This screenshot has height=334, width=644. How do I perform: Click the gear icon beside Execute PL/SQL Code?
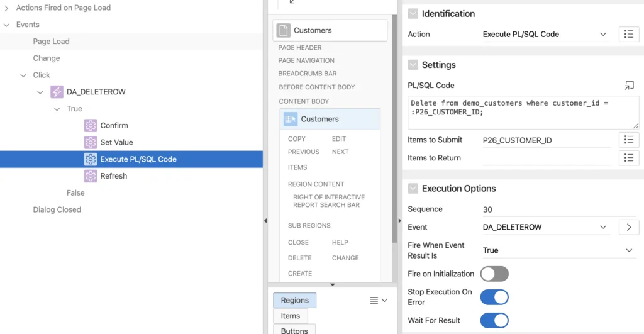pos(91,159)
